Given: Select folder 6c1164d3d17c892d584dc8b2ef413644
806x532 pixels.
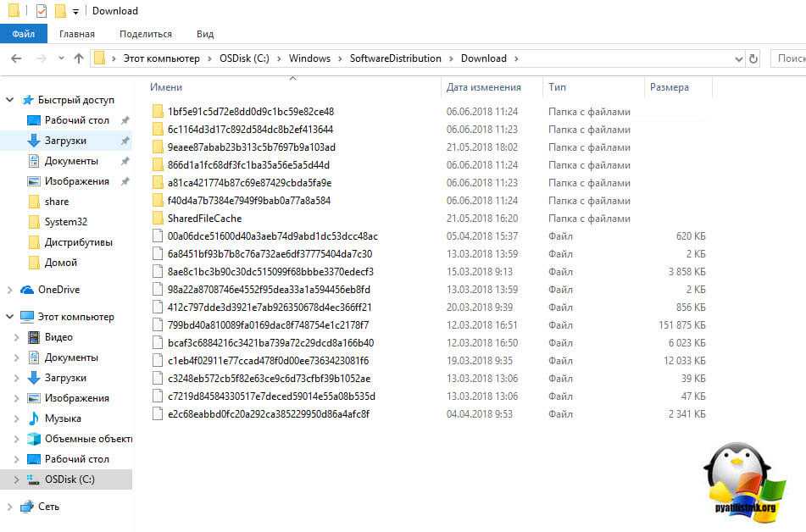Looking at the screenshot, I should [x=250, y=130].
